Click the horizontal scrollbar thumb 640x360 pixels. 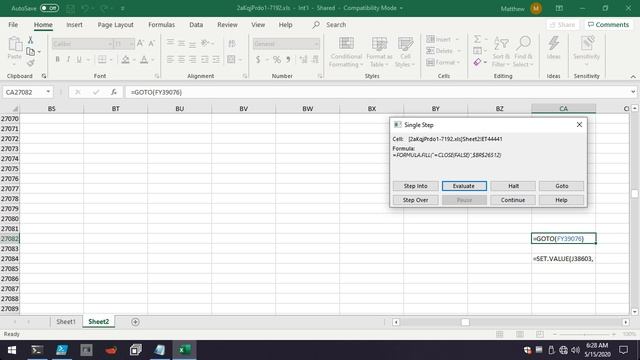click(465, 322)
